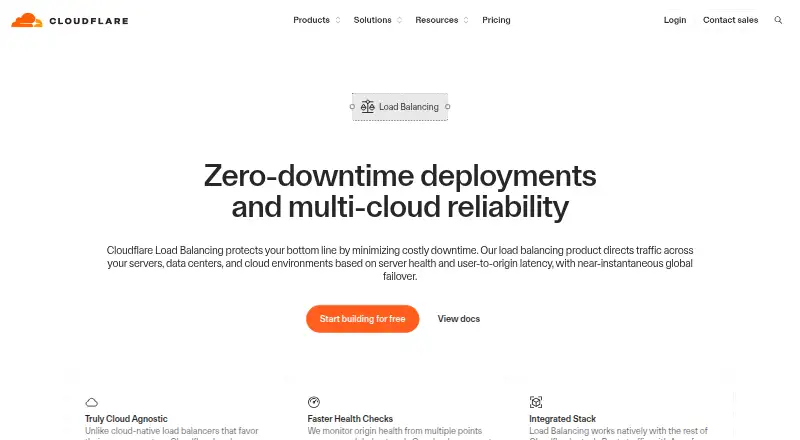Click the load balancing scale icon
The image size is (800, 440).
[x=367, y=107]
